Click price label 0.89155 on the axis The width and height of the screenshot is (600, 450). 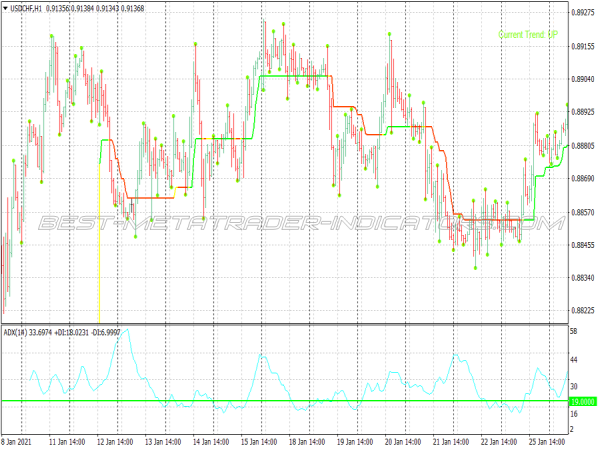click(x=583, y=47)
